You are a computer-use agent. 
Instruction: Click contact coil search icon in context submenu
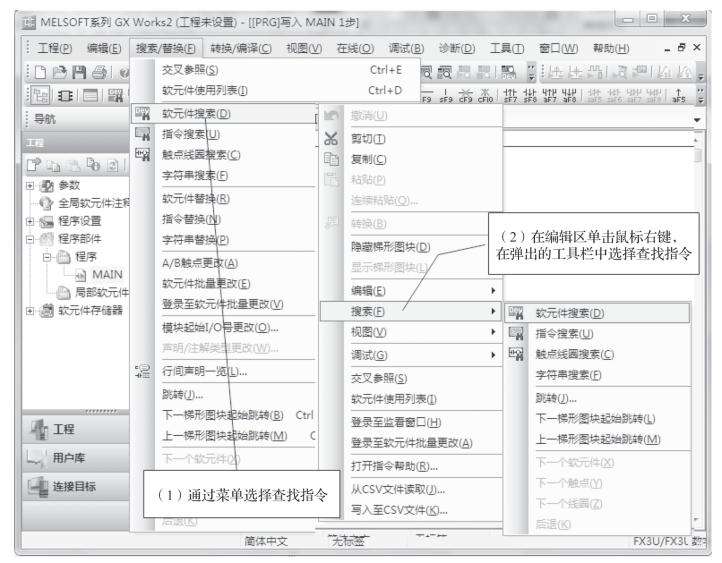point(516,354)
